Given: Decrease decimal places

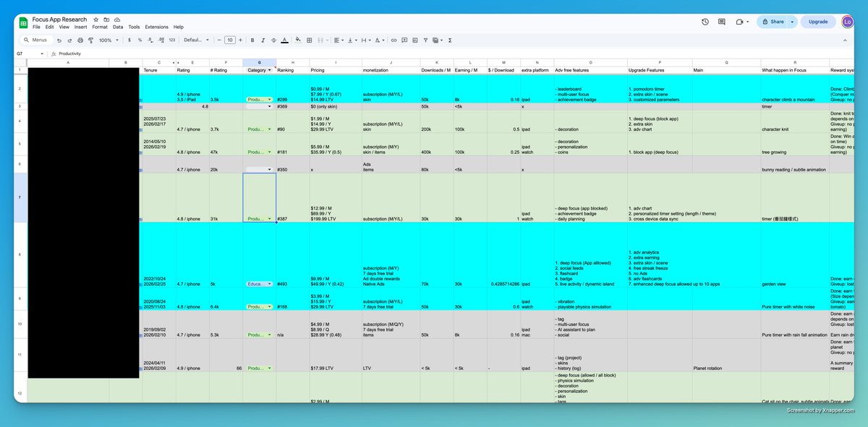Looking at the screenshot, I should pyautogui.click(x=150, y=40).
